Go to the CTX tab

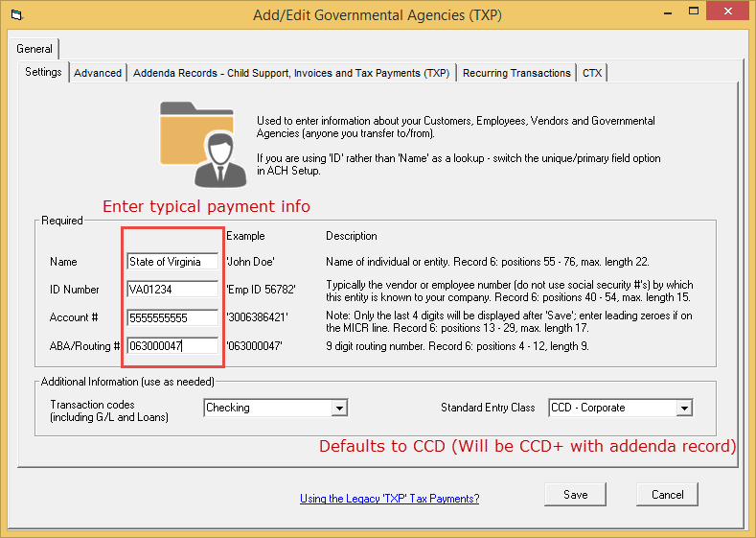(x=592, y=73)
